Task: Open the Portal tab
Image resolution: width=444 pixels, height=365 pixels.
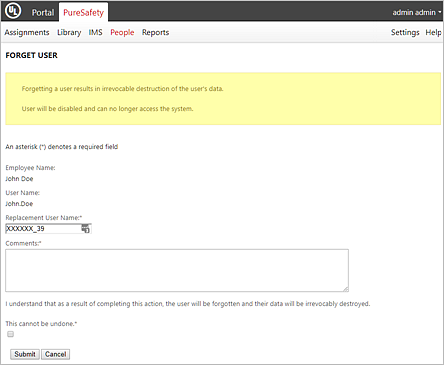Action: click(x=43, y=12)
